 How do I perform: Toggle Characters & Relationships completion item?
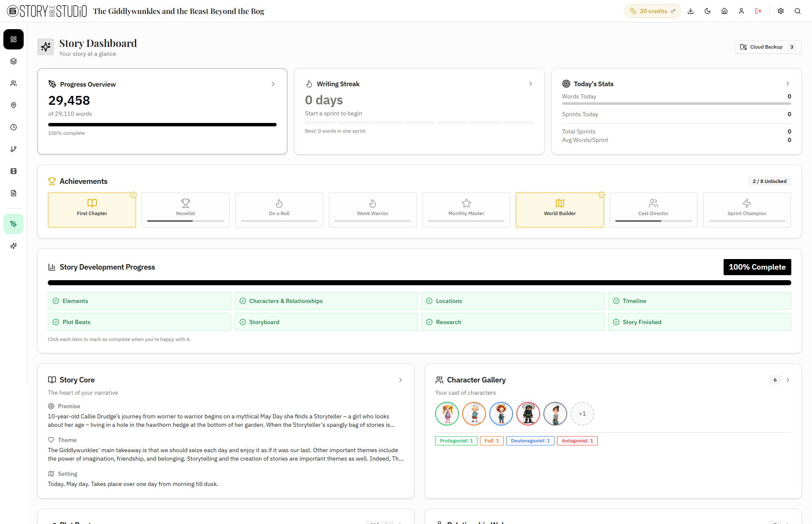point(326,301)
